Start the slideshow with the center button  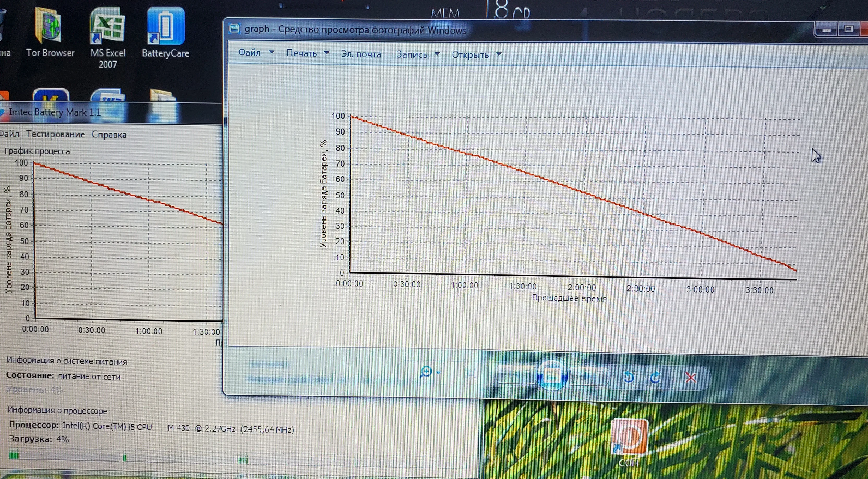coord(552,374)
